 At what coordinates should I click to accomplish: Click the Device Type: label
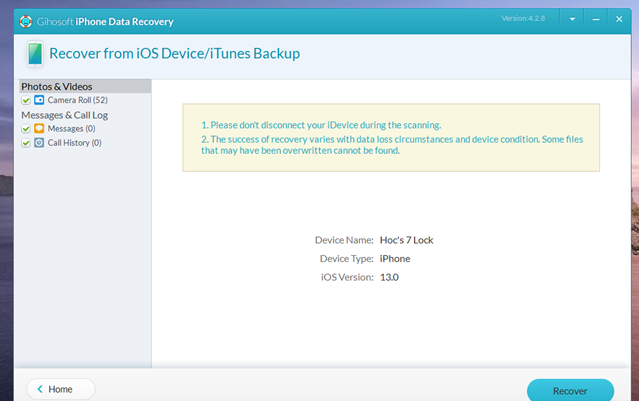346,259
